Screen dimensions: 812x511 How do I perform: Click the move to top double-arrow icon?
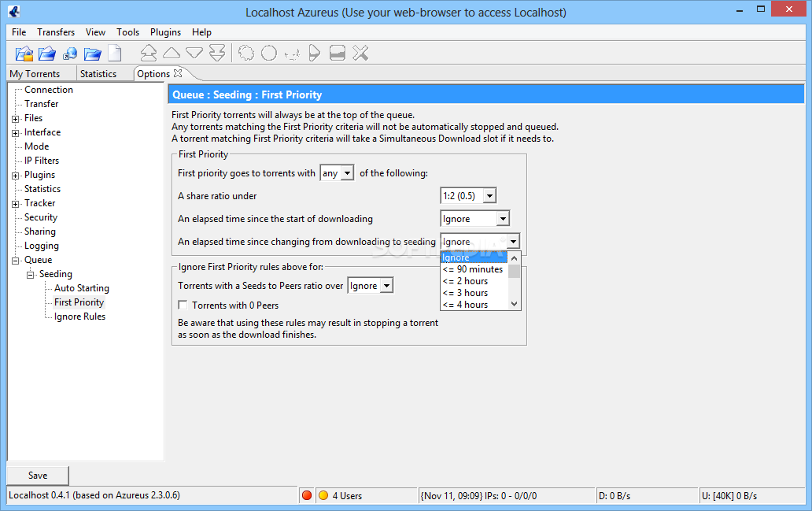(149, 53)
